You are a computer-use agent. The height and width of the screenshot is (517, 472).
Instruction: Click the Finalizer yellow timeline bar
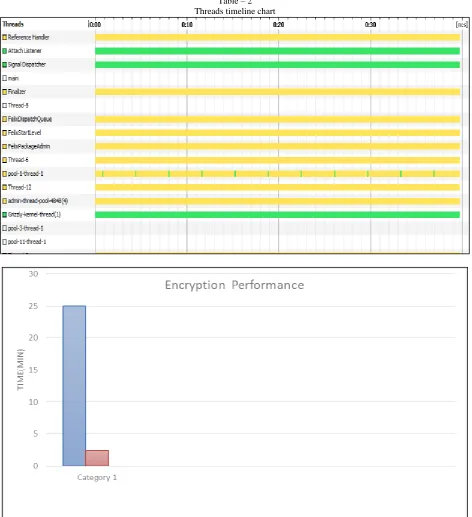point(277,92)
